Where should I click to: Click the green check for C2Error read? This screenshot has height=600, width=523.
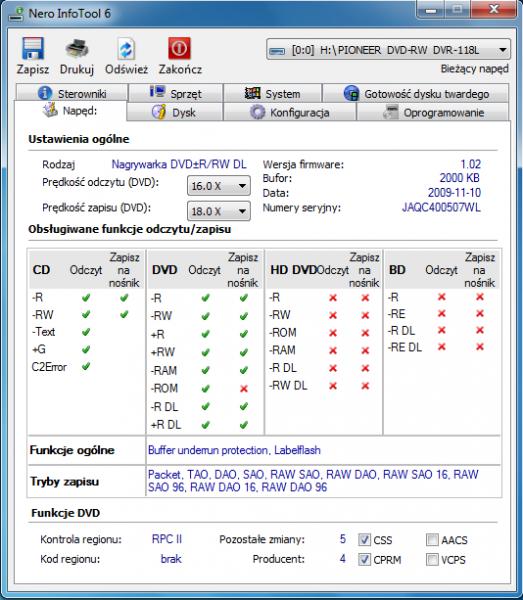[x=86, y=366]
